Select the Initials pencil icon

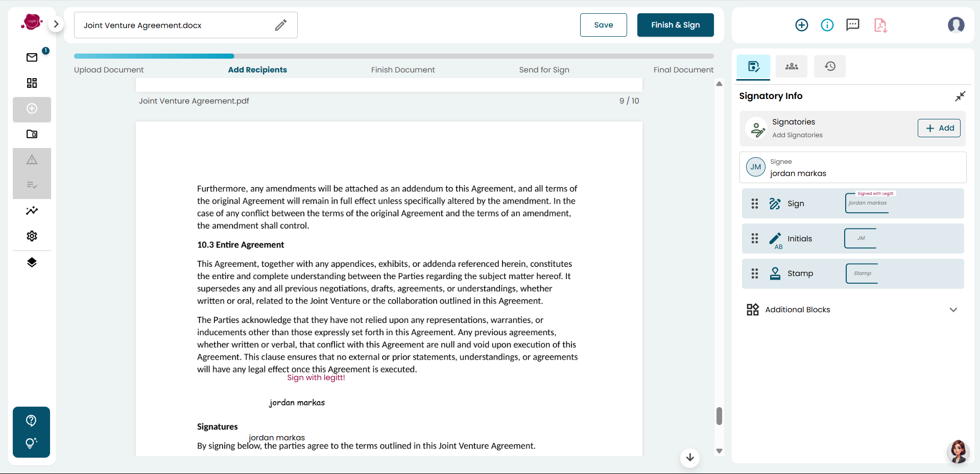(x=775, y=239)
